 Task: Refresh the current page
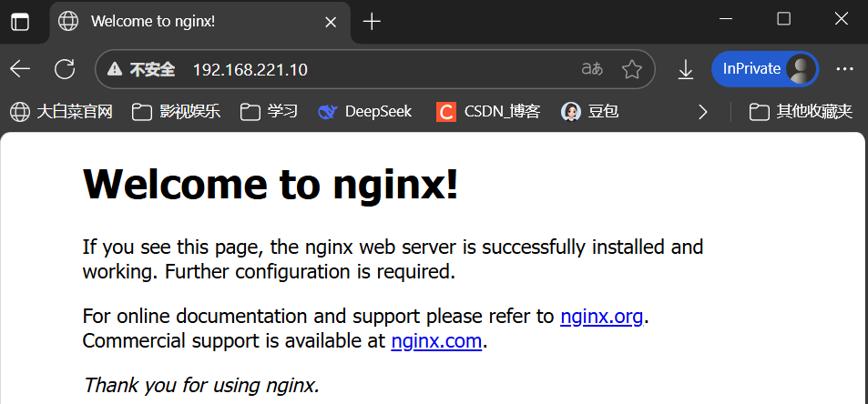[x=65, y=69]
